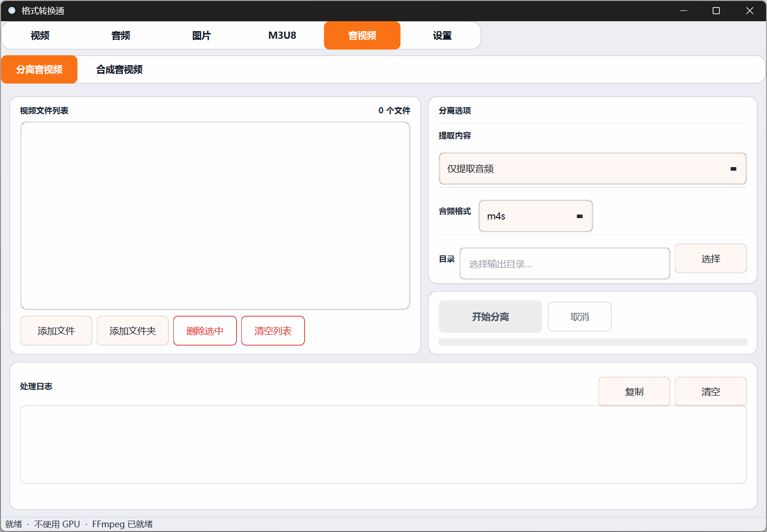Switch to the 音频 tab
This screenshot has width=767, height=532.
(x=121, y=35)
